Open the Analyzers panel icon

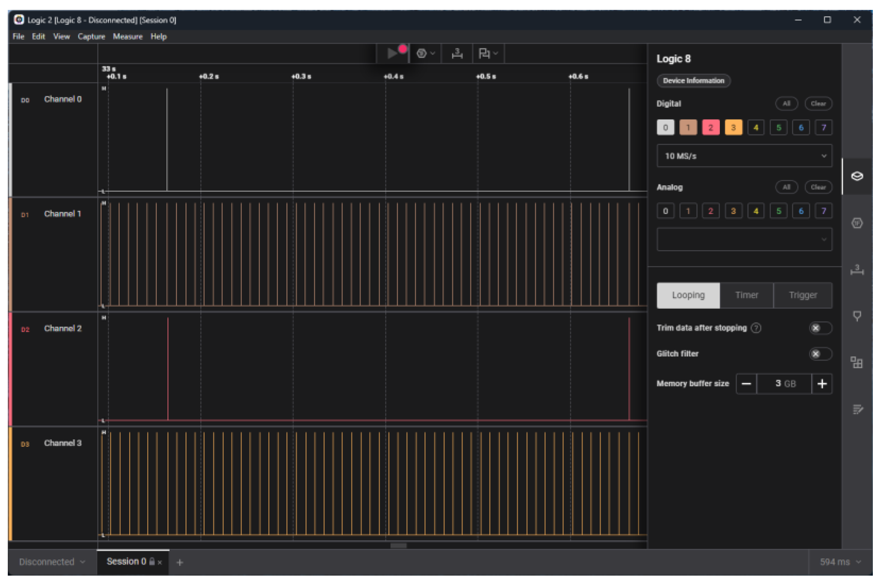point(857,224)
